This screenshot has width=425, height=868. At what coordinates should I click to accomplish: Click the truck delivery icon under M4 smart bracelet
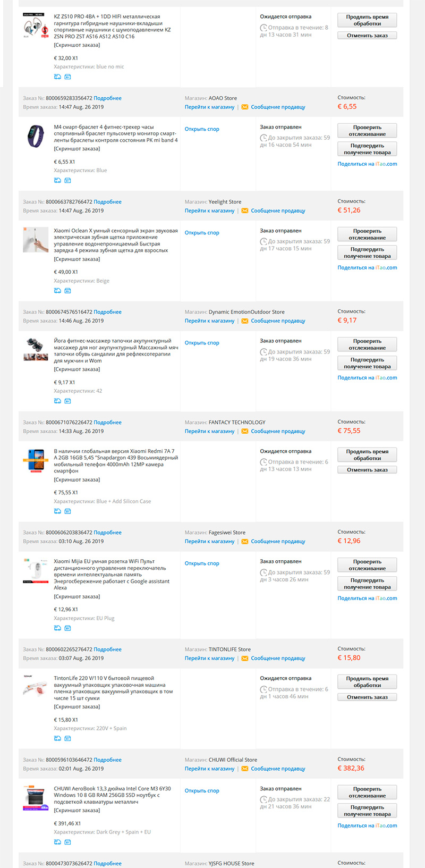tap(57, 181)
